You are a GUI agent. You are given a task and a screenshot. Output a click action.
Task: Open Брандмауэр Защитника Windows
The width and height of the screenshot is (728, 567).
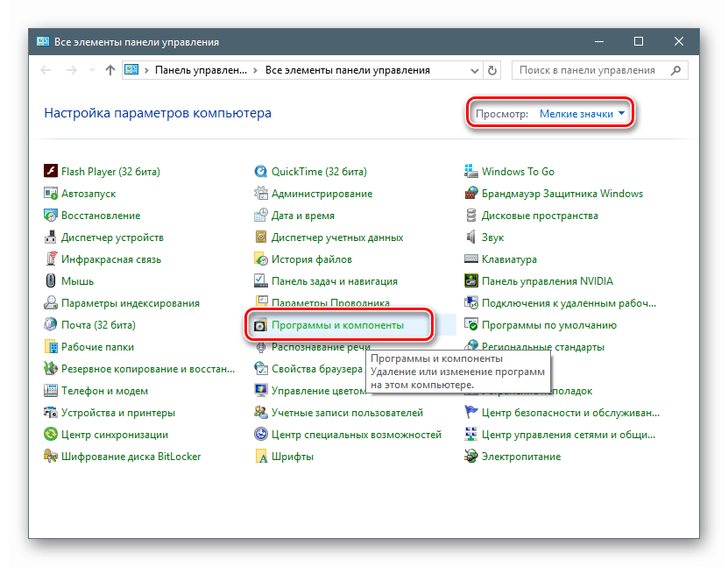(x=555, y=193)
